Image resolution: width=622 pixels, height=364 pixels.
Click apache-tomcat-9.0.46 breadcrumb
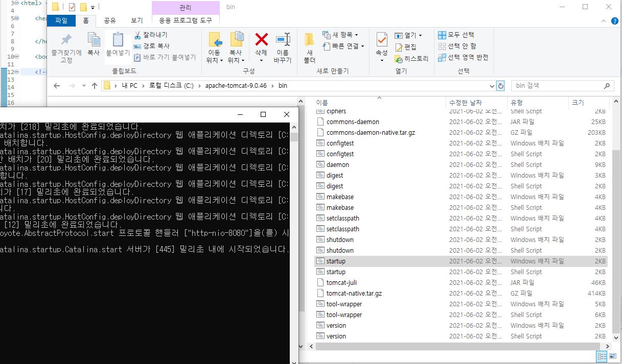pyautogui.click(x=237, y=86)
